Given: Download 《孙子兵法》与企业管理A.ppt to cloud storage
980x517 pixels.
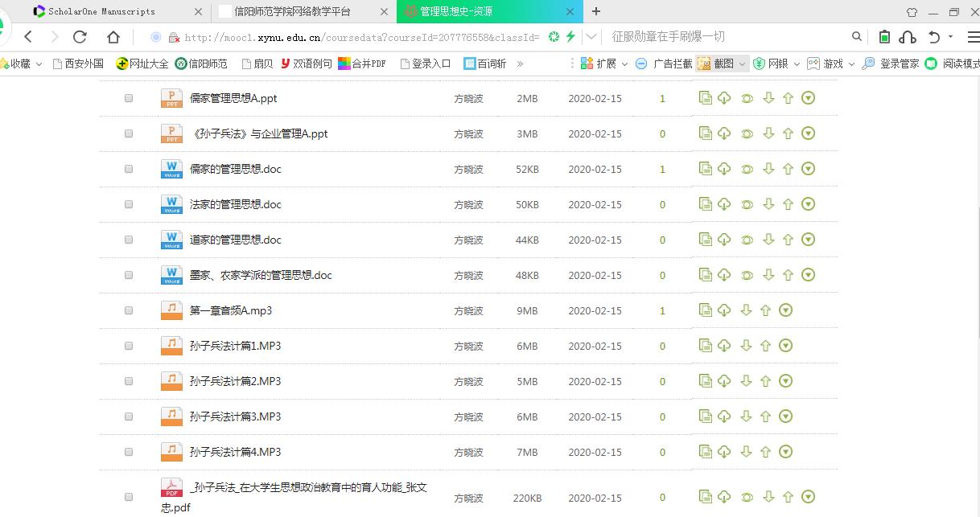Looking at the screenshot, I should pyautogui.click(x=724, y=133).
